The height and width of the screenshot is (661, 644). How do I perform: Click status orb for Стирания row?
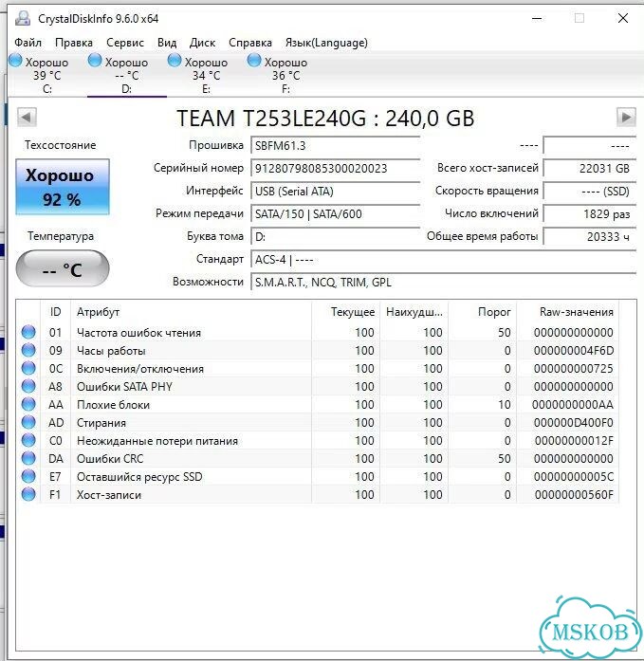click(28, 422)
